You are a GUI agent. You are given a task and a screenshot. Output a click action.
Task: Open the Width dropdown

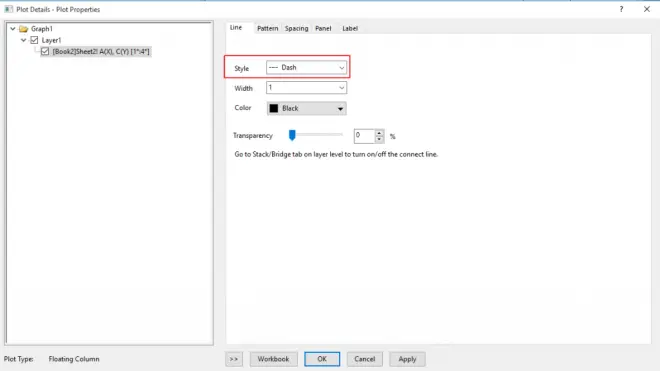click(x=306, y=88)
